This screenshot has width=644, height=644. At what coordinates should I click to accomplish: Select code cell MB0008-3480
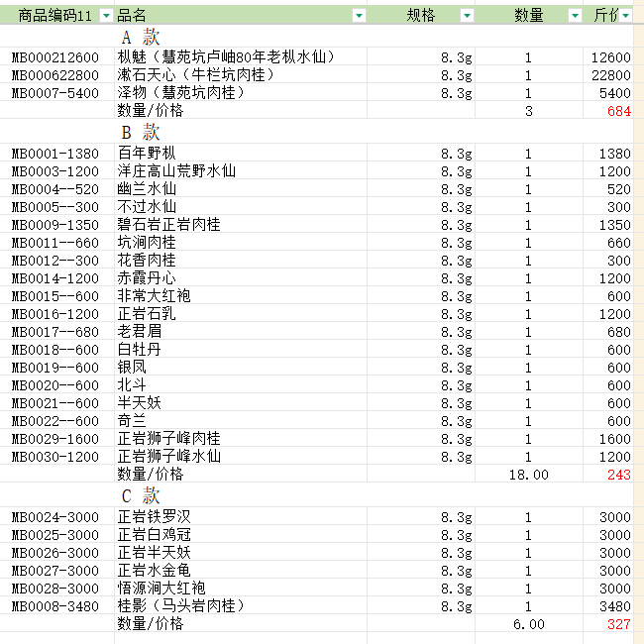pyautogui.click(x=57, y=605)
